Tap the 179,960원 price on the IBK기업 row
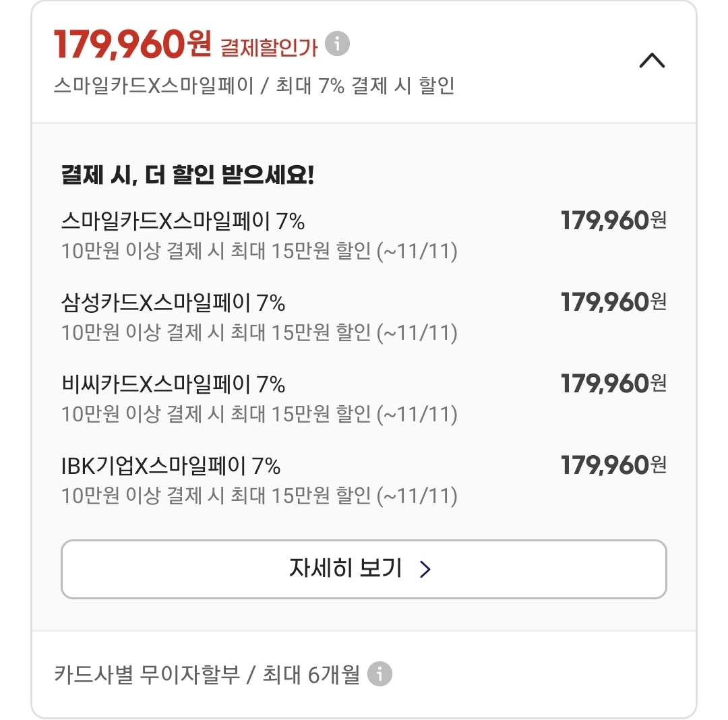 613,465
